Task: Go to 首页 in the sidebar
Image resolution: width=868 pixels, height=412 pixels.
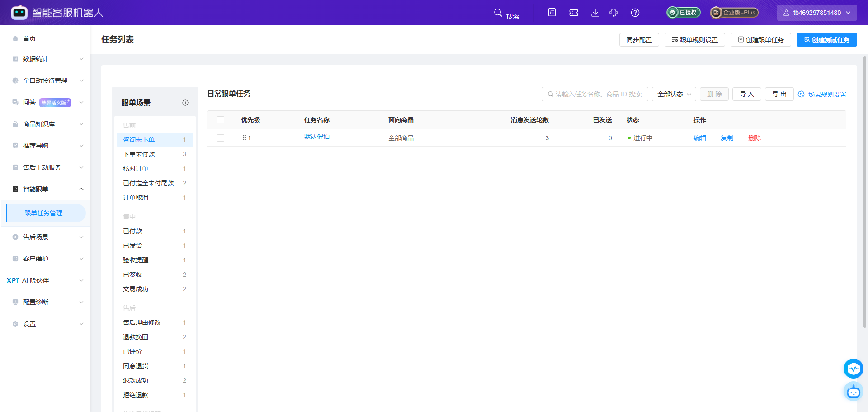Action: pos(29,38)
